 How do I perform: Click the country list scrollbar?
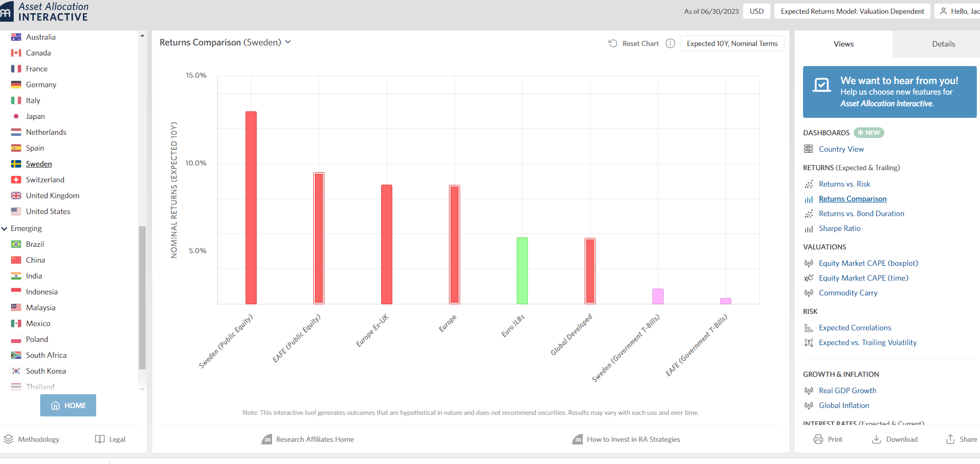tap(142, 296)
